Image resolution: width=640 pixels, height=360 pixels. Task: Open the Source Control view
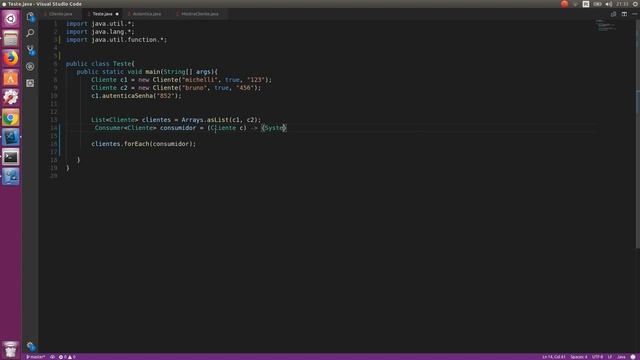(30, 50)
